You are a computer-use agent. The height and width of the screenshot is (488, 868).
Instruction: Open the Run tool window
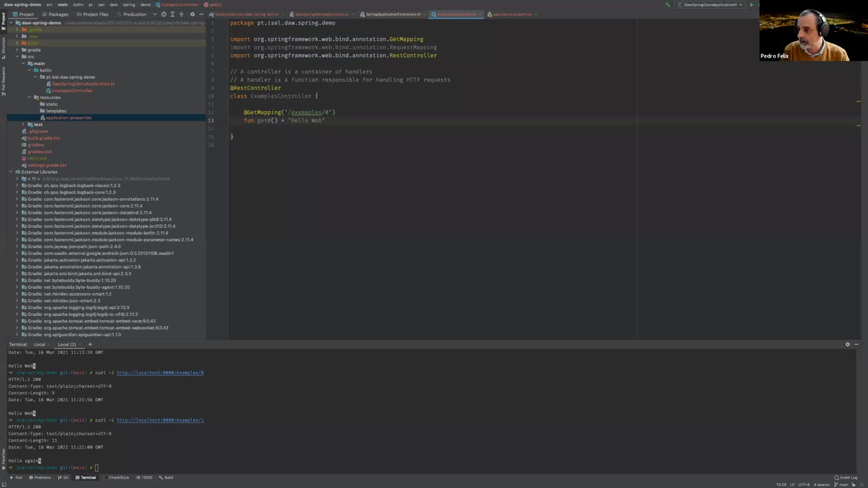[16, 478]
